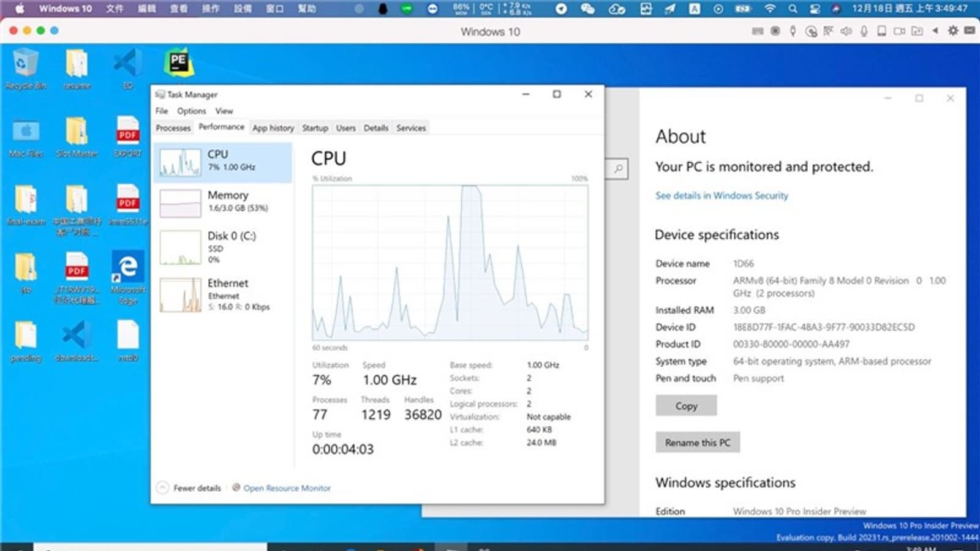This screenshot has height=551, width=980.
Task: Switch to the Services tab
Action: point(411,128)
